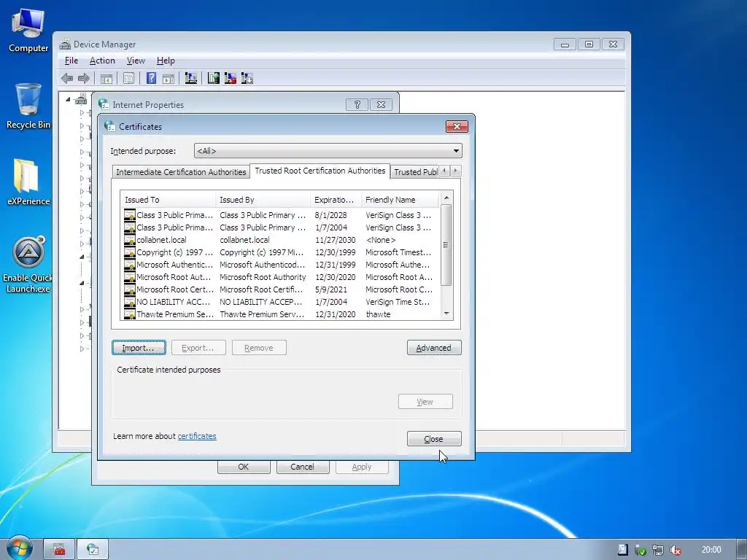
Task: Click the muted volume tray icon
Action: [x=675, y=550]
